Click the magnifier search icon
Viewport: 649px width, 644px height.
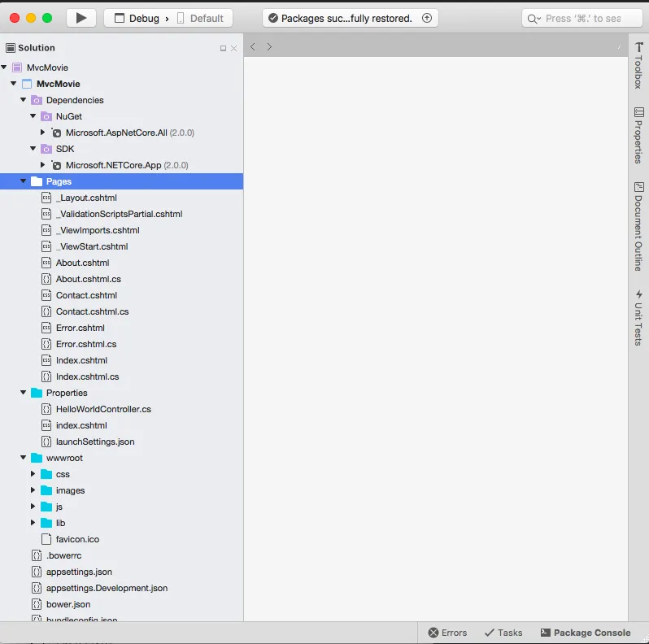pyautogui.click(x=534, y=19)
